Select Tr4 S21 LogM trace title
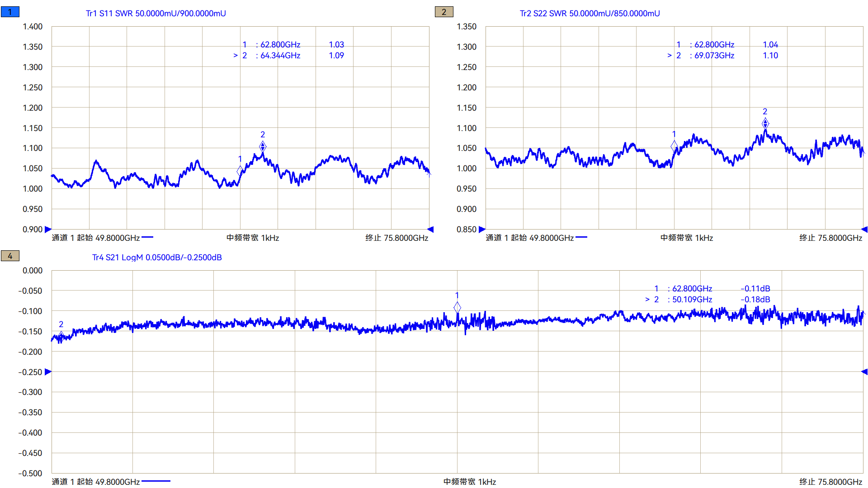Viewport: 868px width, 488px height. click(157, 258)
